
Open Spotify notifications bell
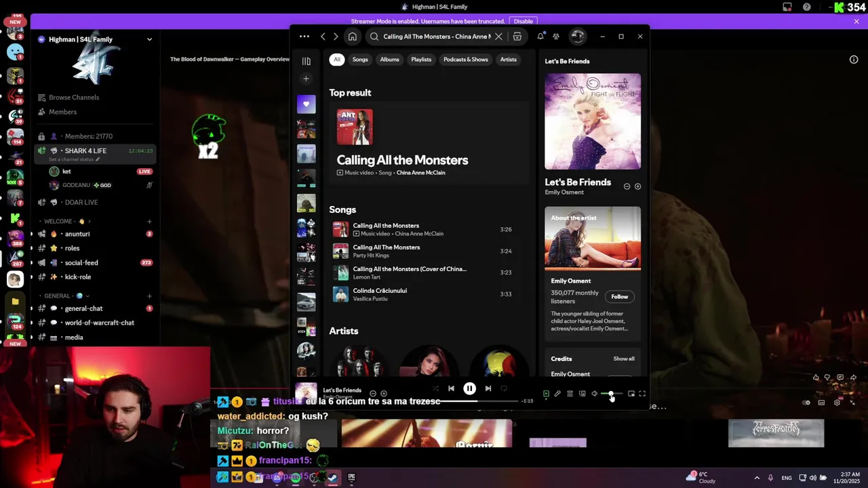[540, 37]
